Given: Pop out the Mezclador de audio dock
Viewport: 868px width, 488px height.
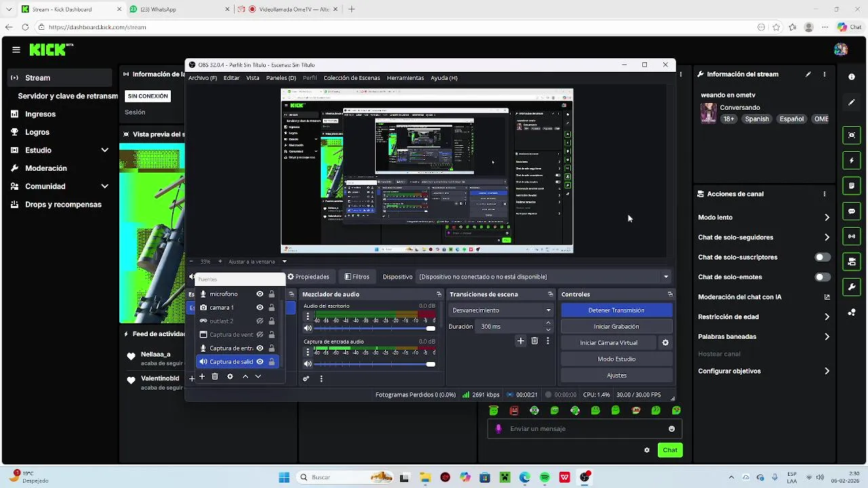Looking at the screenshot, I should [x=439, y=294].
